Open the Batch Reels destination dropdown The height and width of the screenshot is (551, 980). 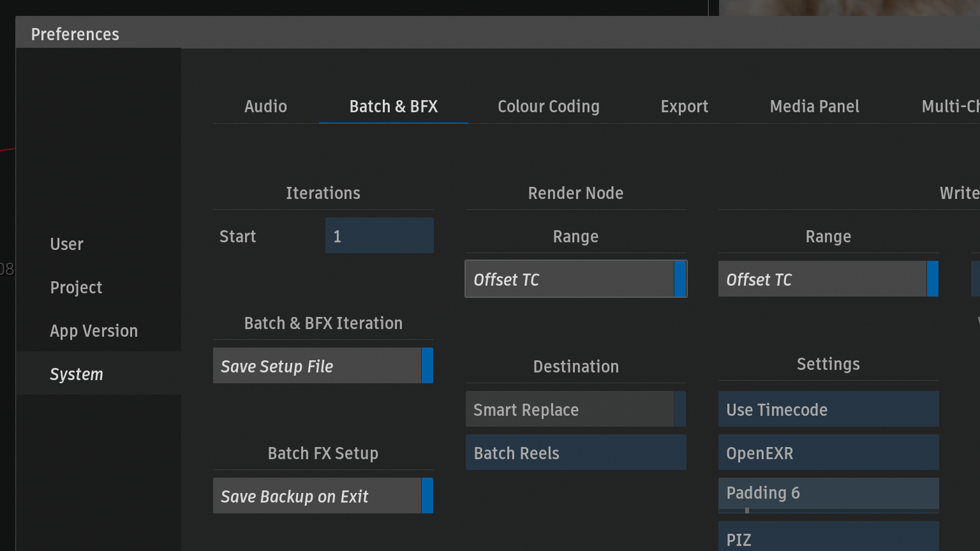point(575,453)
